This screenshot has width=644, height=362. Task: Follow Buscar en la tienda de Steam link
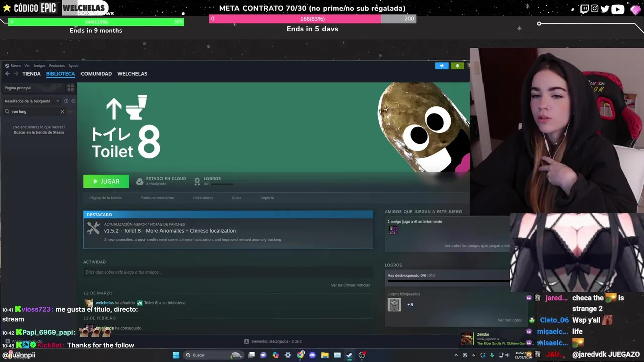pyautogui.click(x=39, y=132)
